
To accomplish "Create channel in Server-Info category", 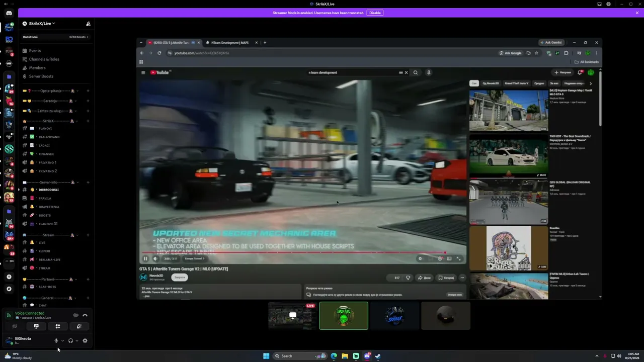I will click(x=88, y=182).
